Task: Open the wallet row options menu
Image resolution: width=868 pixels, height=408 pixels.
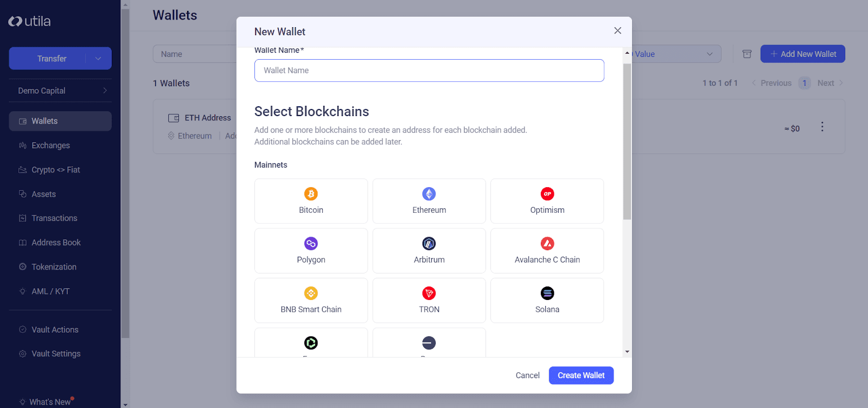Action: [x=822, y=126]
